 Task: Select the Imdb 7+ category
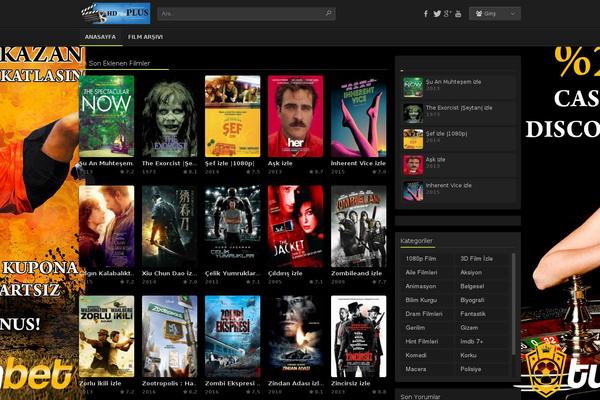coord(471,341)
